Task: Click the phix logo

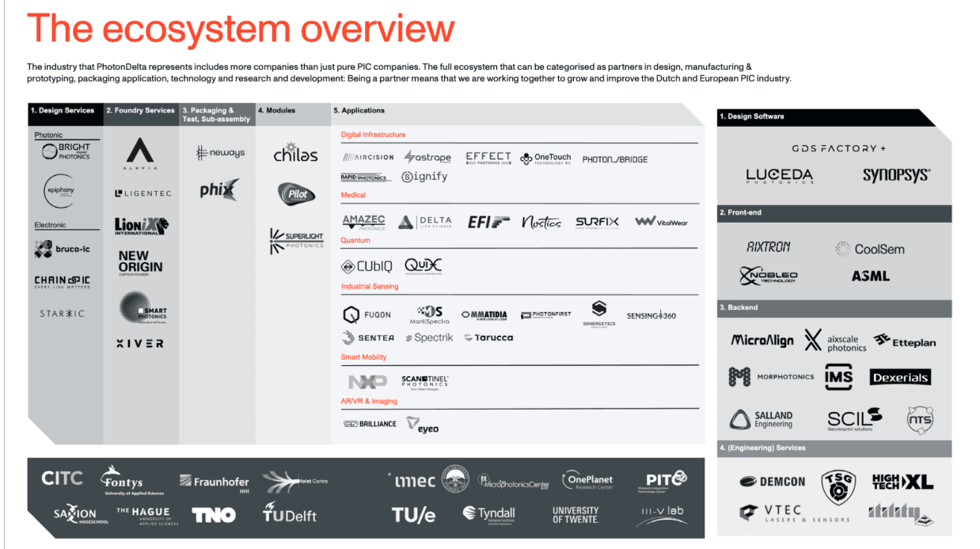Action: click(x=218, y=190)
